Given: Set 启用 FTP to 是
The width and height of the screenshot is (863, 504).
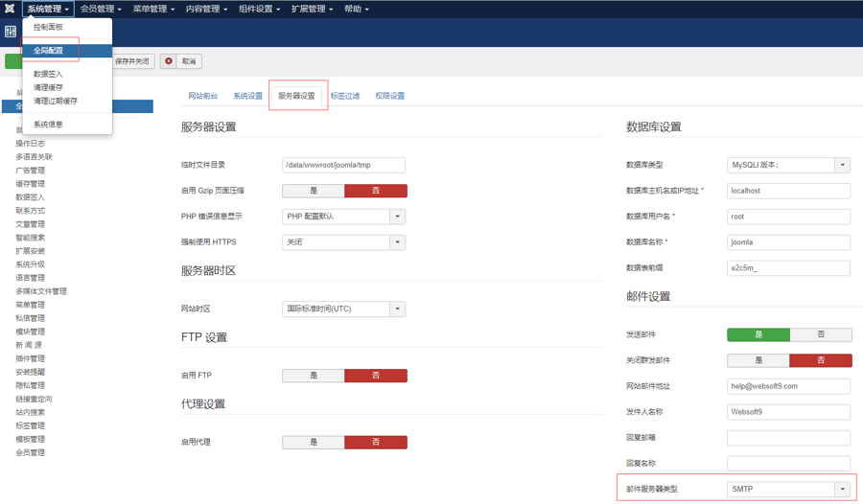Looking at the screenshot, I should click(313, 376).
